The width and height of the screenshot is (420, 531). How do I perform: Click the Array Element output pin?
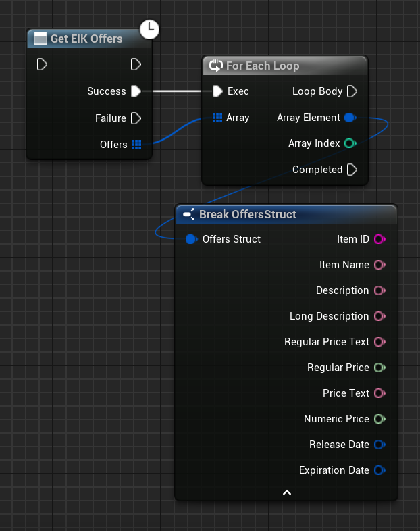349,118
